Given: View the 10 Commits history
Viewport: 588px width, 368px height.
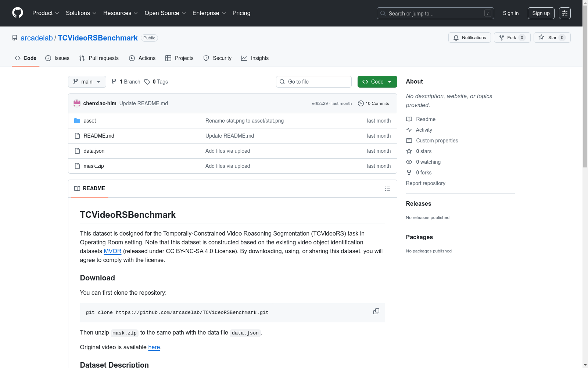Looking at the screenshot, I should (x=373, y=103).
